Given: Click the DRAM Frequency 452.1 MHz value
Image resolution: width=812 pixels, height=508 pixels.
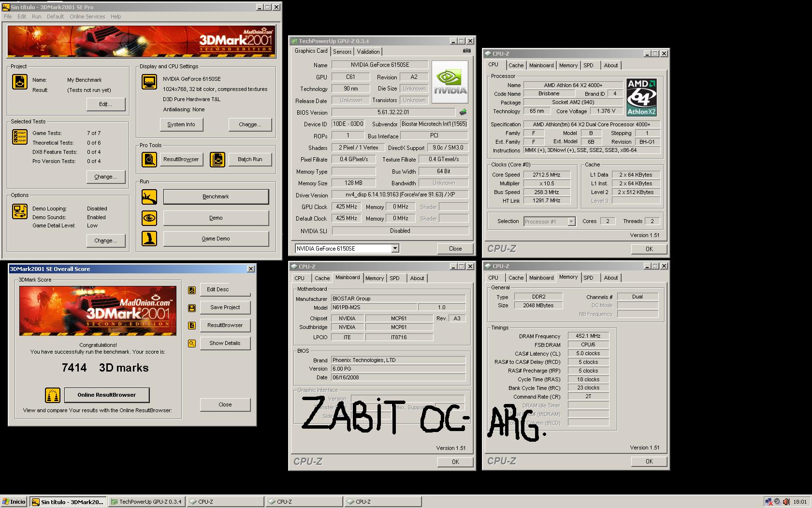Looking at the screenshot, I should (x=588, y=336).
